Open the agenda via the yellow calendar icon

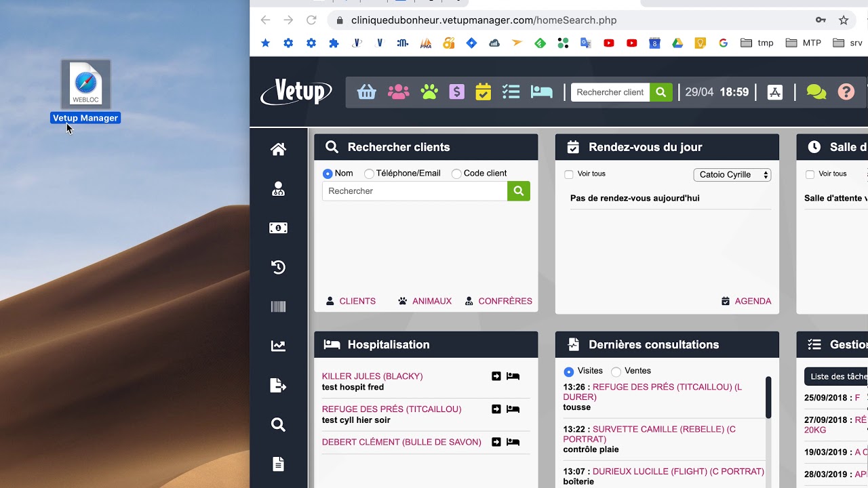point(483,91)
